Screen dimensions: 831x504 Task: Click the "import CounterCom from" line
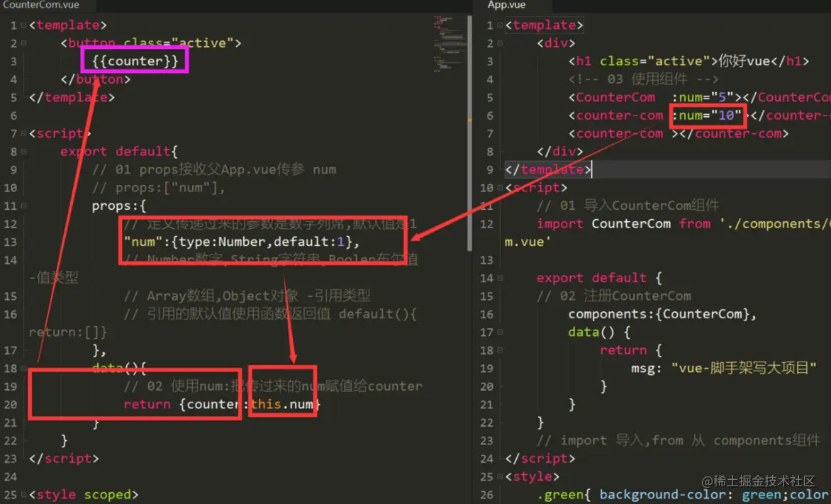[684, 224]
